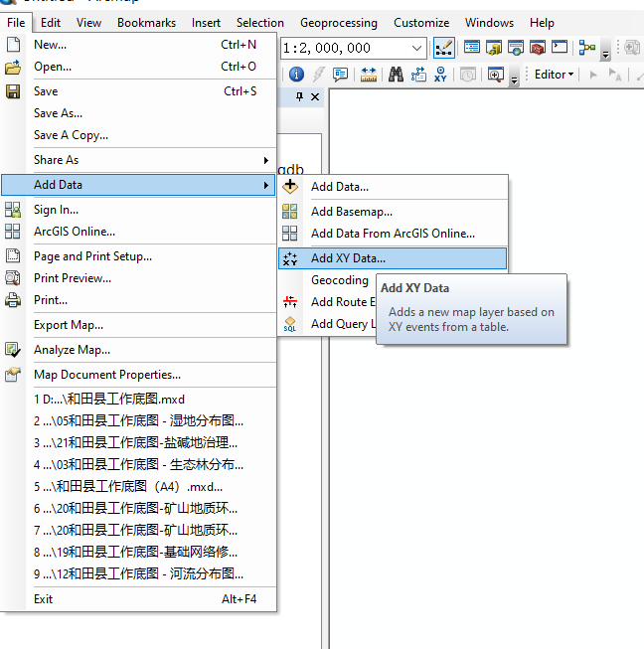Open the Help menu
The height and width of the screenshot is (649, 644).
pyautogui.click(x=542, y=23)
